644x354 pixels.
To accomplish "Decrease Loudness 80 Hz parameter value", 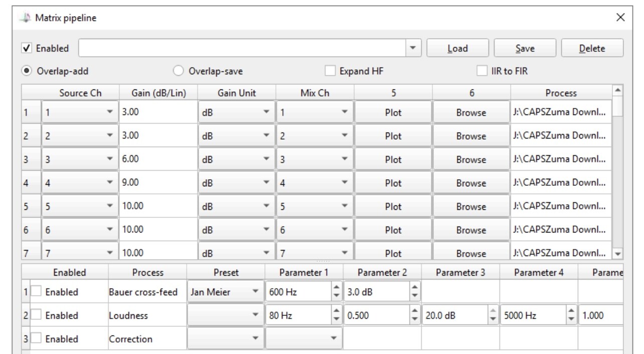I will [336, 319].
